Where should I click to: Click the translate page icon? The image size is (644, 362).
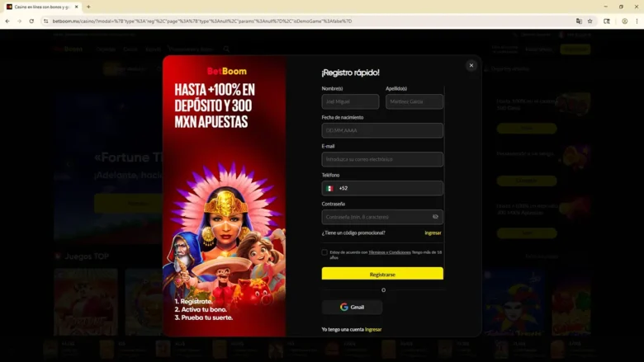tap(579, 21)
